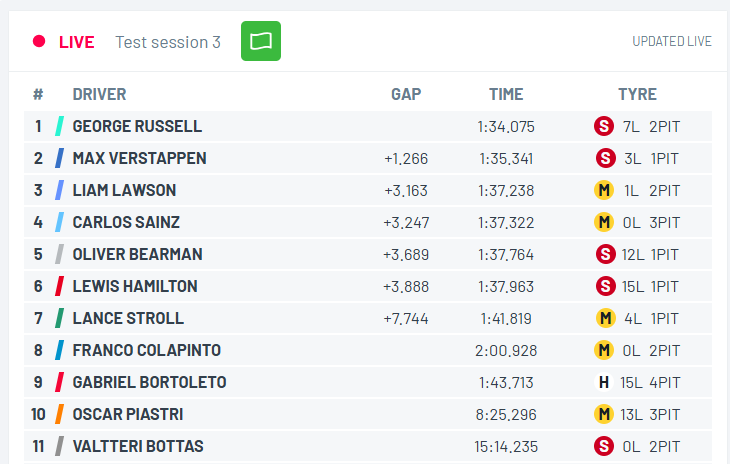
Task: Select the George Russell driver name
Action: pyautogui.click(x=137, y=126)
